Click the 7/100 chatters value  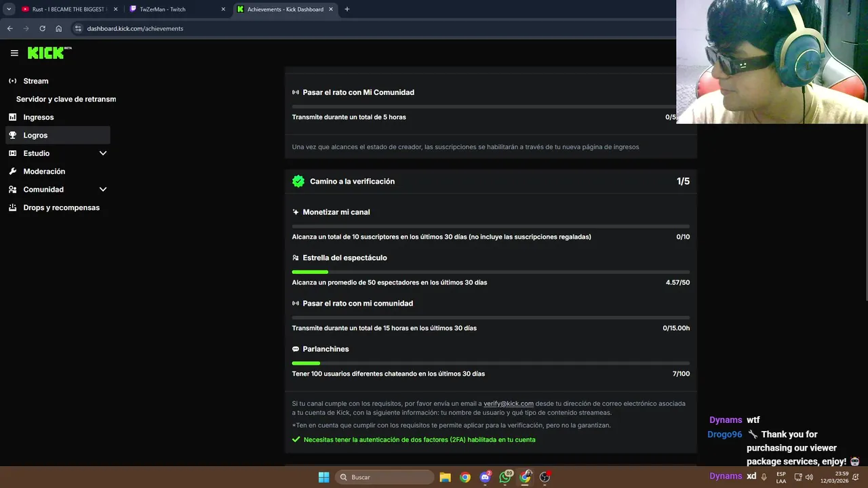pyautogui.click(x=681, y=373)
